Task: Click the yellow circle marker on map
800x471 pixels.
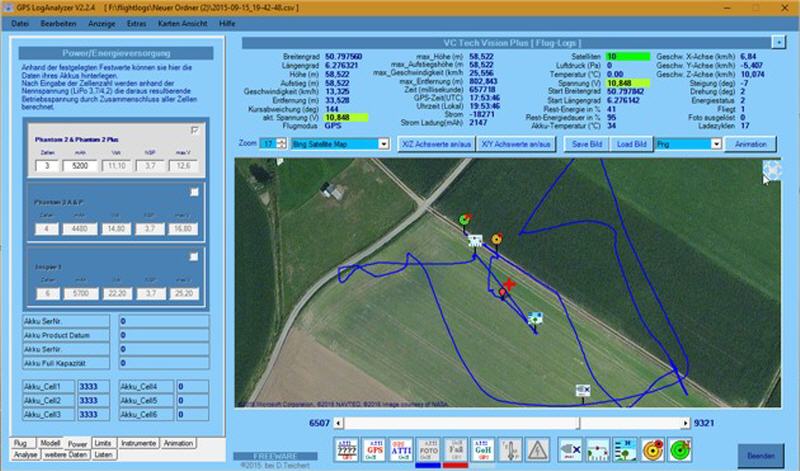Action: pyautogui.click(x=496, y=238)
